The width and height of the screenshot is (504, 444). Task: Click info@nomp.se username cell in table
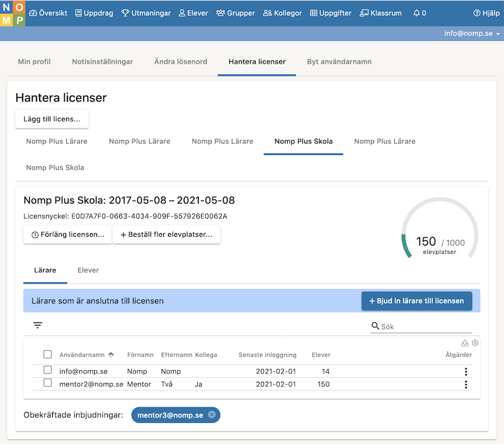(83, 372)
